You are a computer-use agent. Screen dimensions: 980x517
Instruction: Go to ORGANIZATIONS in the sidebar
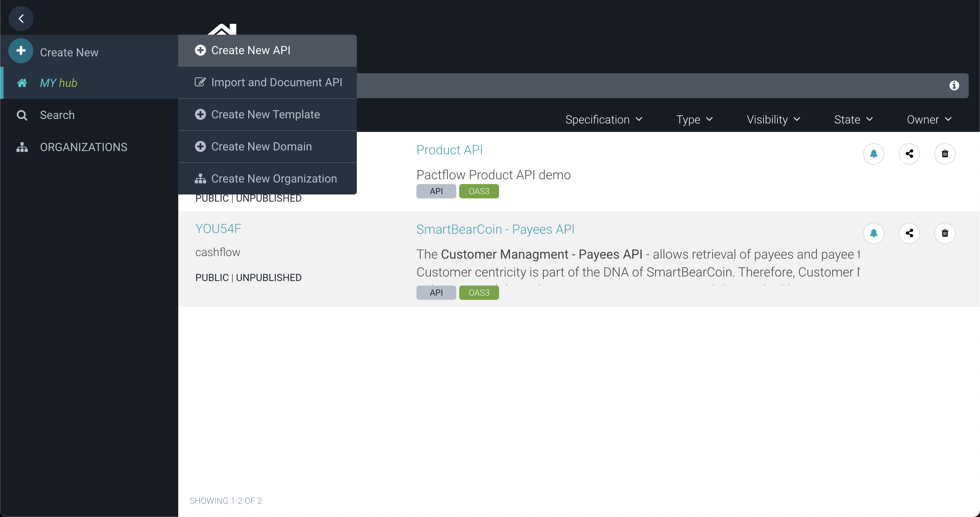pyautogui.click(x=83, y=147)
